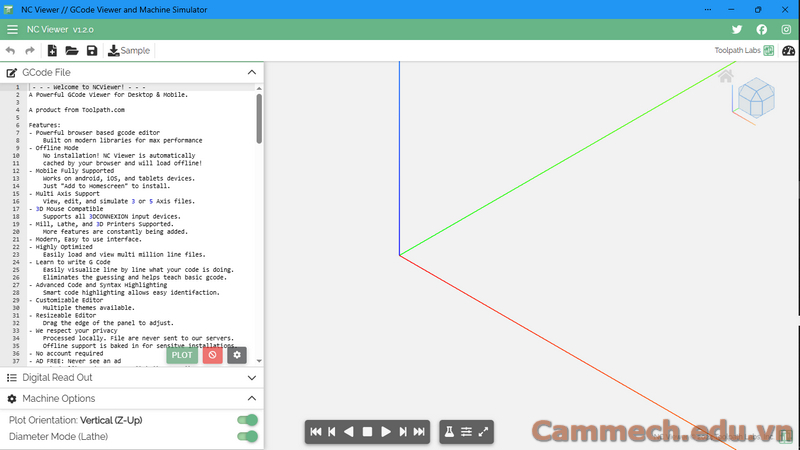Viewport: 800px width, 450px height.
Task: Click the "Features:" line in editor
Action: point(44,125)
